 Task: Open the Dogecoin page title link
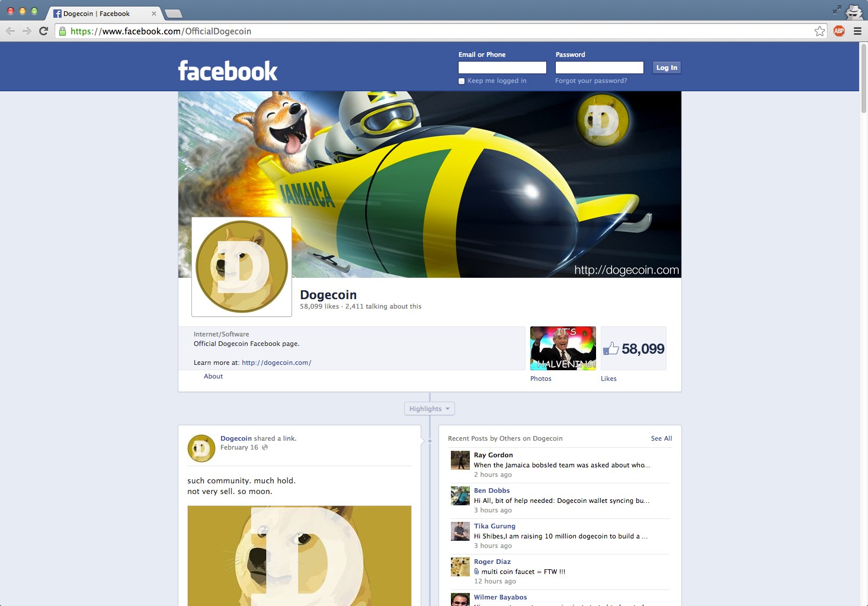pyautogui.click(x=328, y=294)
